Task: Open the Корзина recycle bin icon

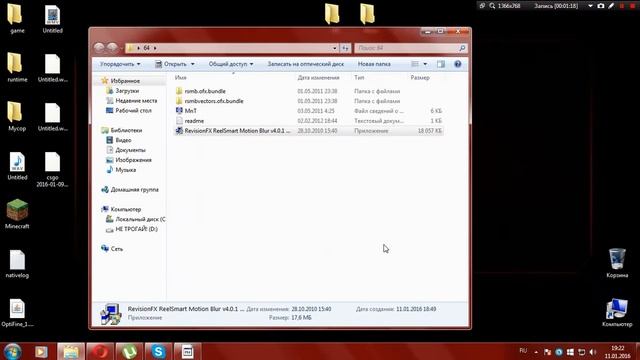Action: [x=617, y=263]
